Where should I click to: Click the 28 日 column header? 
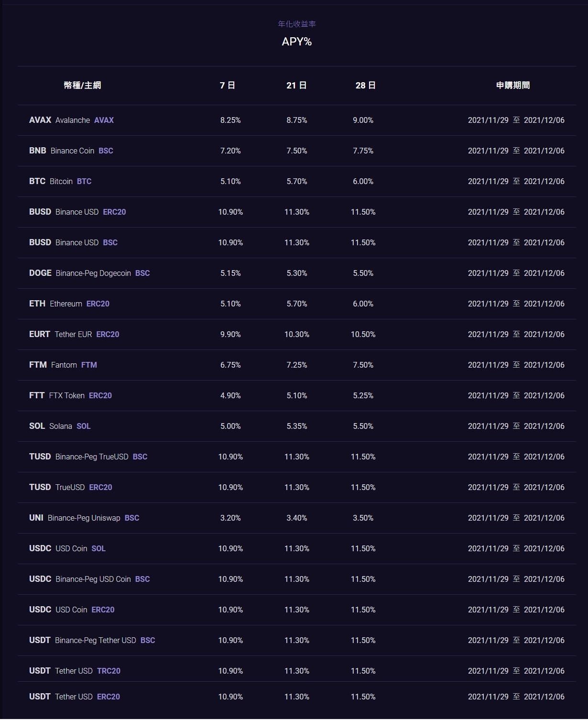point(365,85)
